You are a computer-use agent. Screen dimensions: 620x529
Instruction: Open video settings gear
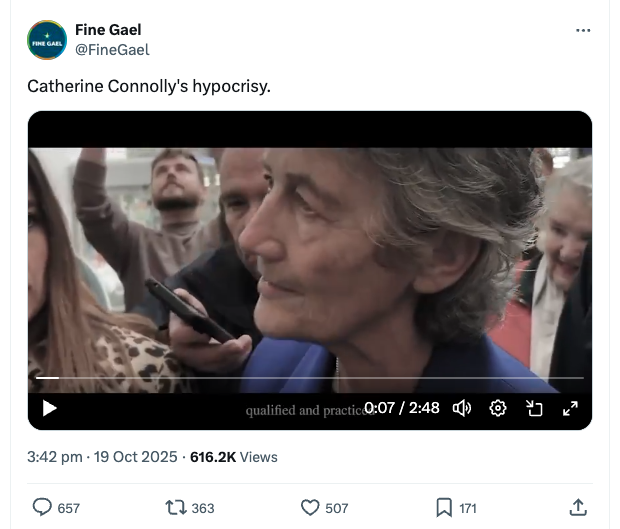(497, 408)
